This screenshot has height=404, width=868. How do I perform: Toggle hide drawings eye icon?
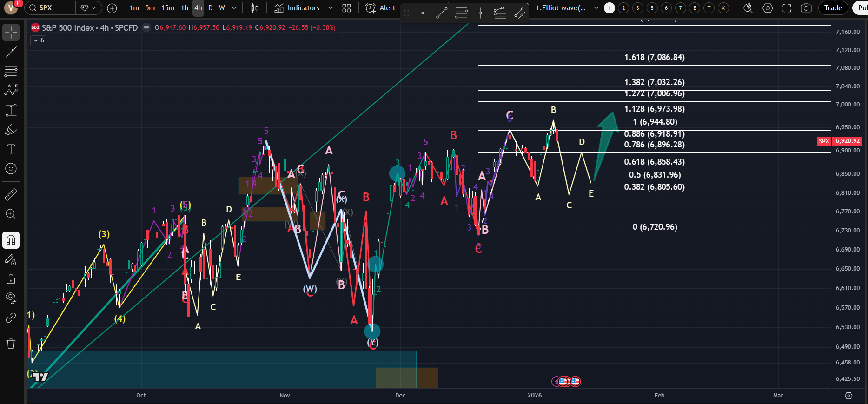11,298
